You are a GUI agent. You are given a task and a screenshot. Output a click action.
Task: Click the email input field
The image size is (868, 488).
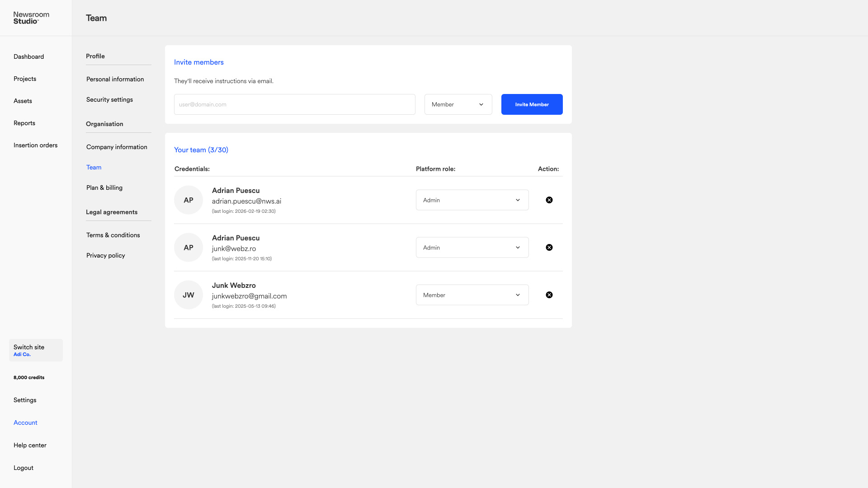pyautogui.click(x=294, y=104)
